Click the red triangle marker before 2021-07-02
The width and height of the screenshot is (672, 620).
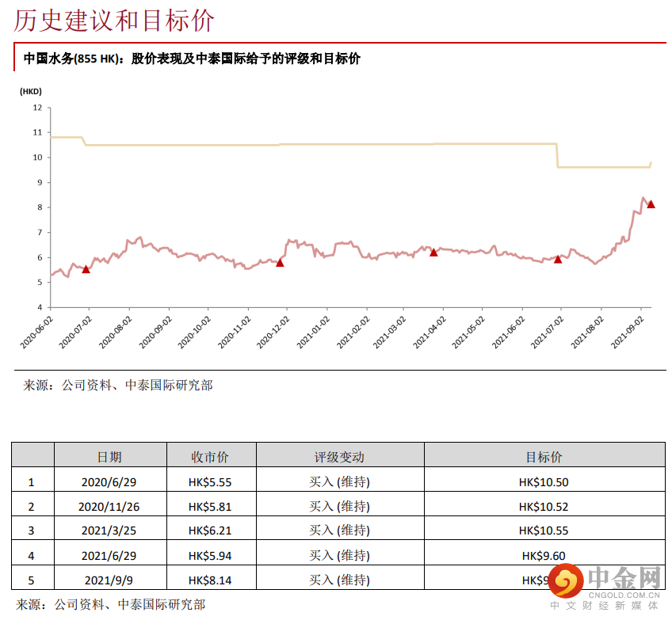(x=558, y=259)
